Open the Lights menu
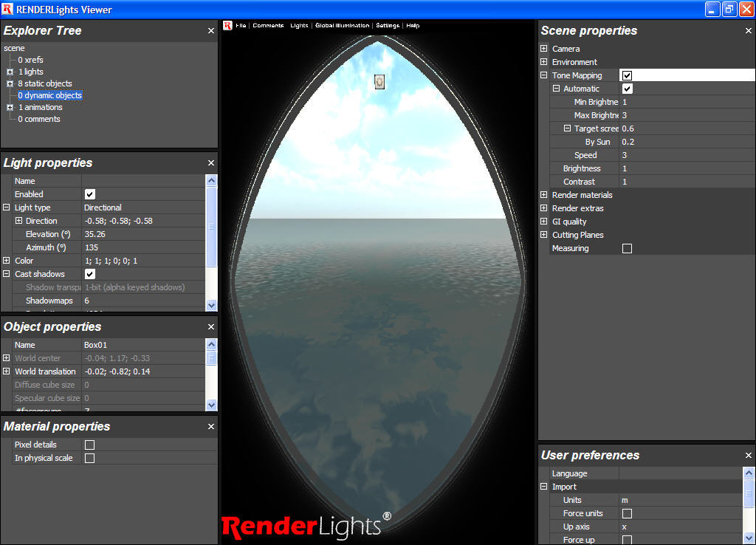 coord(299,26)
